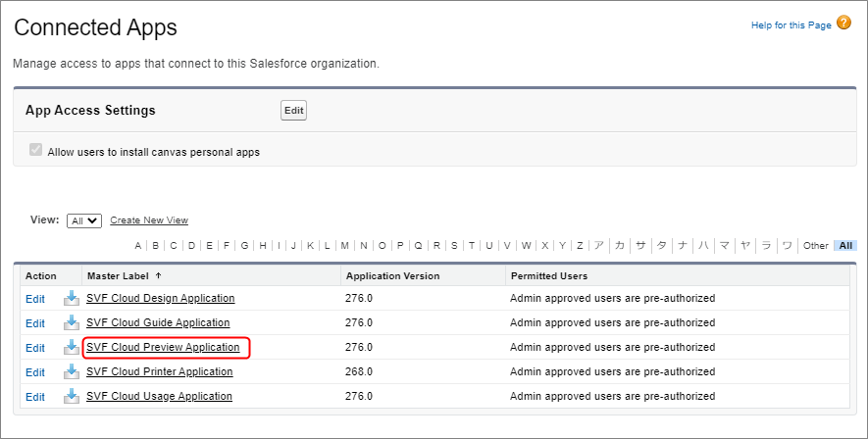Filter list by letter E
The width and height of the screenshot is (868, 439).
[x=209, y=246]
